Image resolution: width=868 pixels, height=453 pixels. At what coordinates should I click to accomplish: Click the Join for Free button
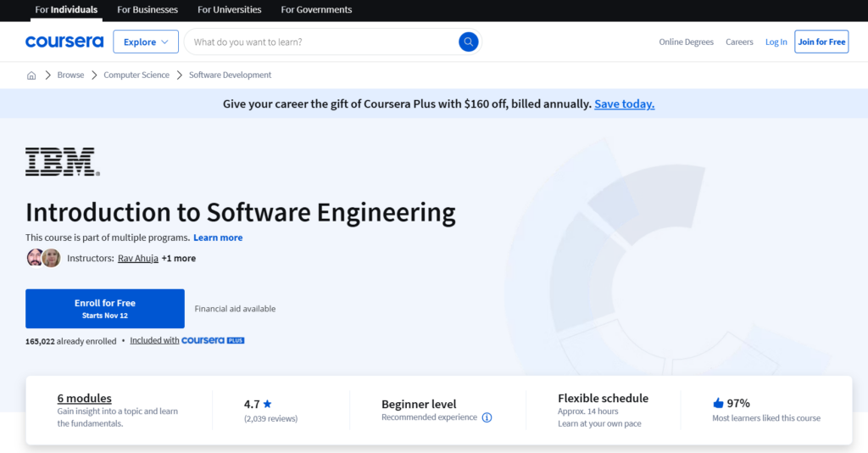point(821,42)
